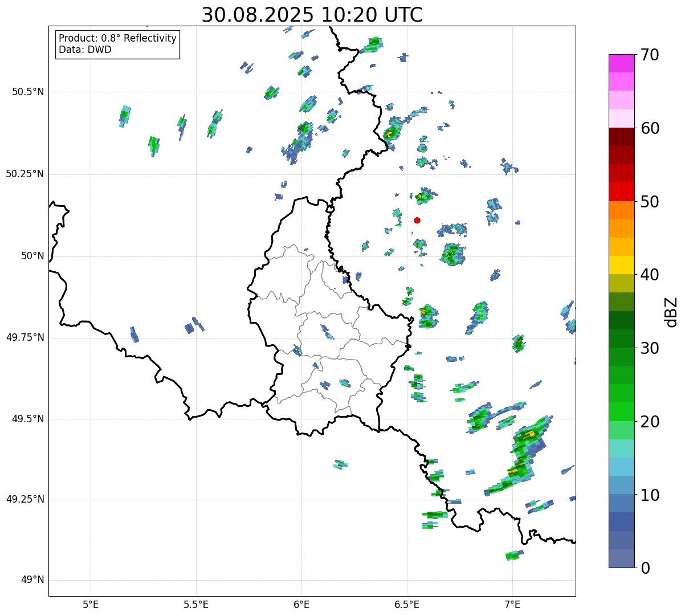Click the red station marker dot

click(x=417, y=220)
